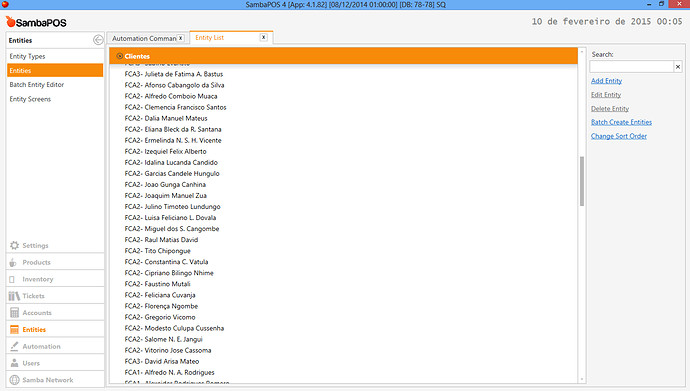The width and height of the screenshot is (690, 391).
Task: Select FCA2- Joaquim Manuel Zua
Action: [165, 195]
